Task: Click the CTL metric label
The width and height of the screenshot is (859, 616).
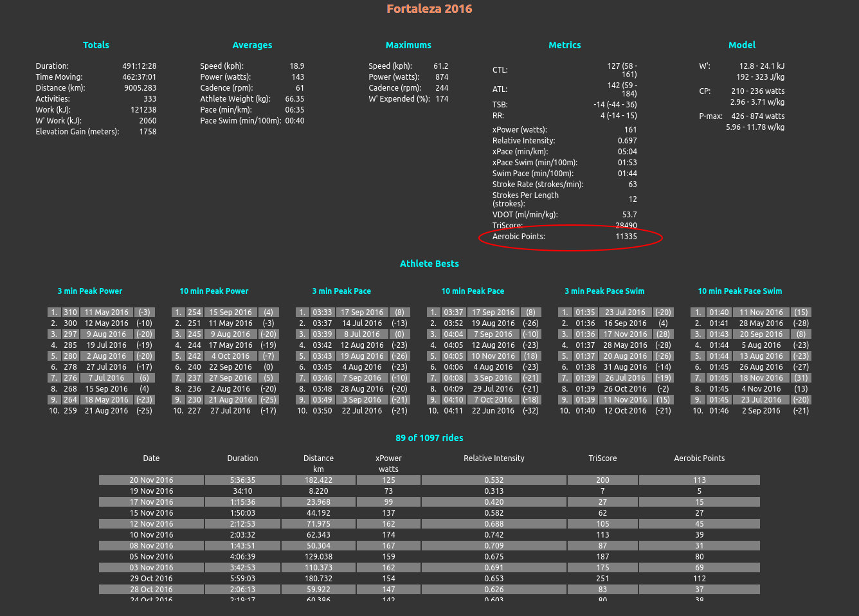Action: tap(500, 70)
